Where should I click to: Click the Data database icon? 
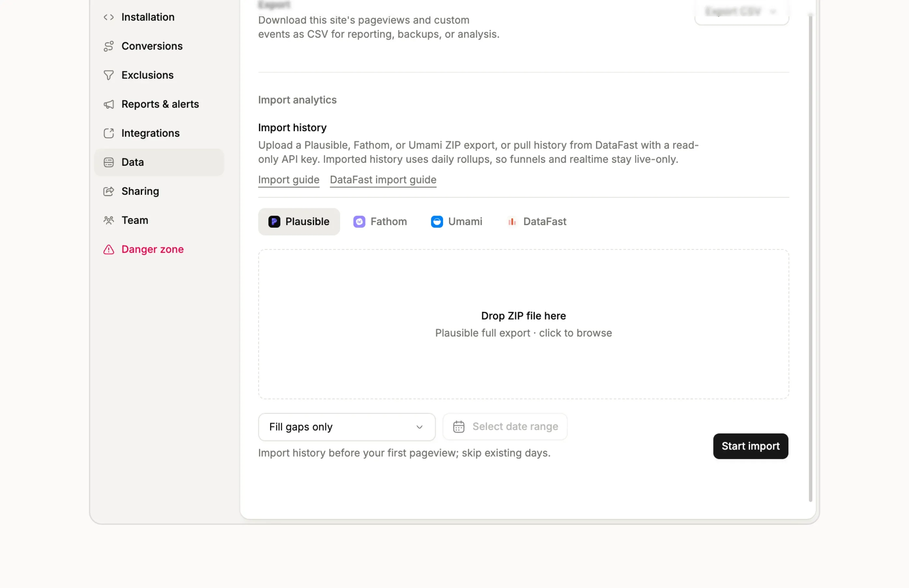pyautogui.click(x=108, y=162)
